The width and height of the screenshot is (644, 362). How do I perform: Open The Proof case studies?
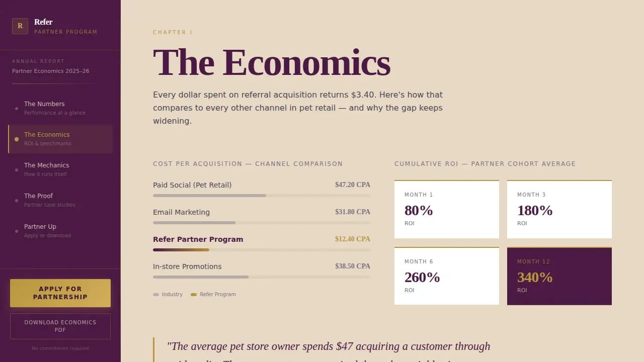tap(60, 200)
